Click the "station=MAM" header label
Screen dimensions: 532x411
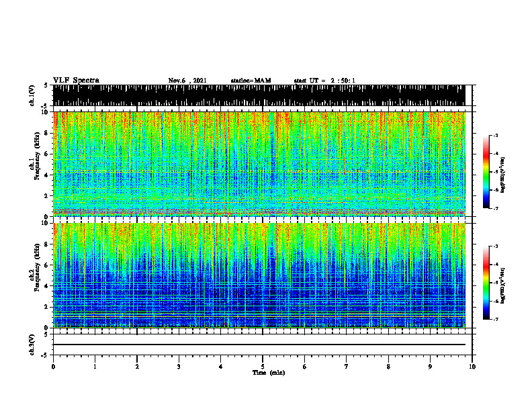coord(251,81)
